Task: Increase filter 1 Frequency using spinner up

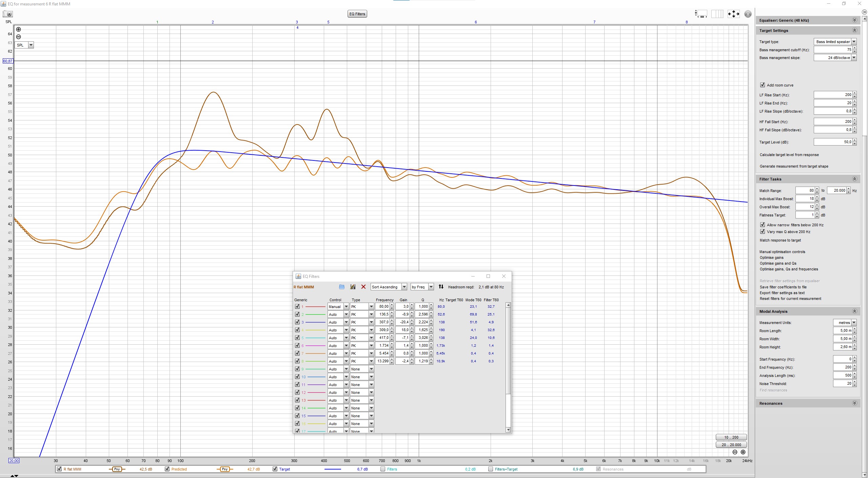Action: coord(392,305)
